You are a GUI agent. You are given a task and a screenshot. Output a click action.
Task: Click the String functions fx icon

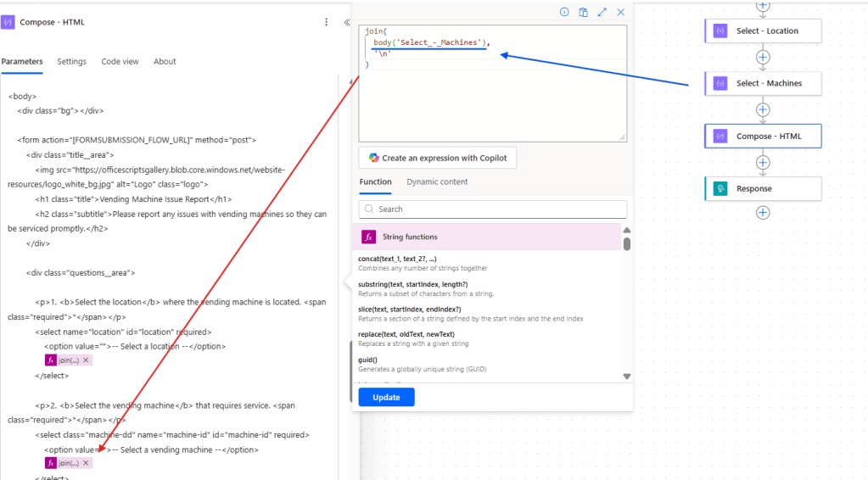[x=368, y=237]
